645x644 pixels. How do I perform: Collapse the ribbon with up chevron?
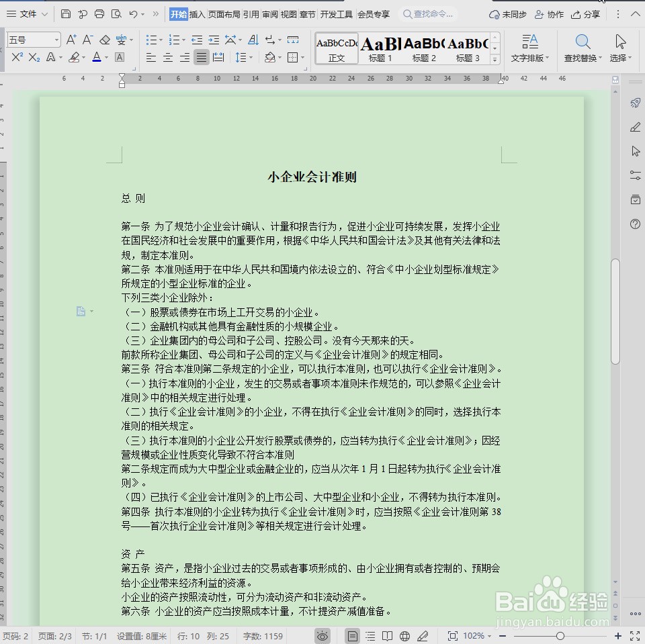635,14
